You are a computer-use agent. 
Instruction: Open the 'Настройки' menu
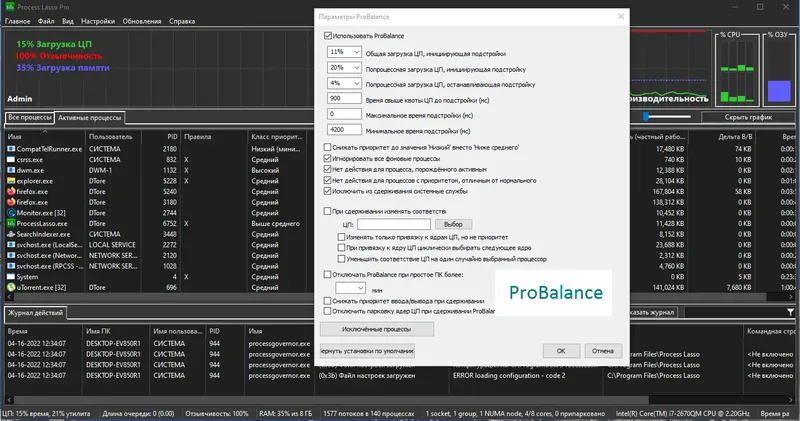[98, 21]
